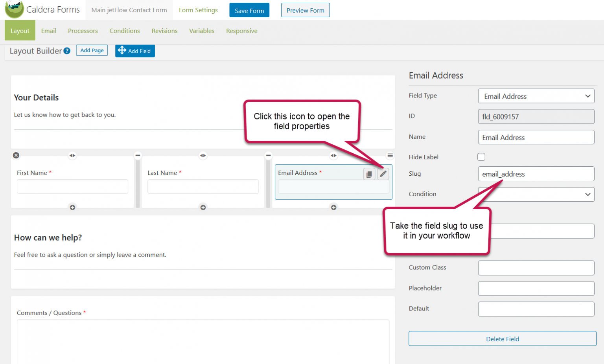Click the Delete Field button

(x=503, y=339)
